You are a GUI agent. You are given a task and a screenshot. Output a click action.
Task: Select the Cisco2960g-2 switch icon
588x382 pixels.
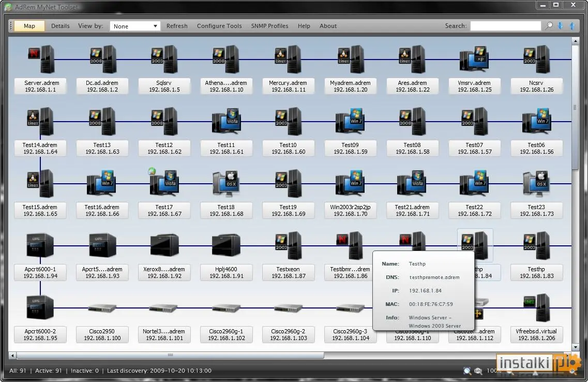[288, 308]
